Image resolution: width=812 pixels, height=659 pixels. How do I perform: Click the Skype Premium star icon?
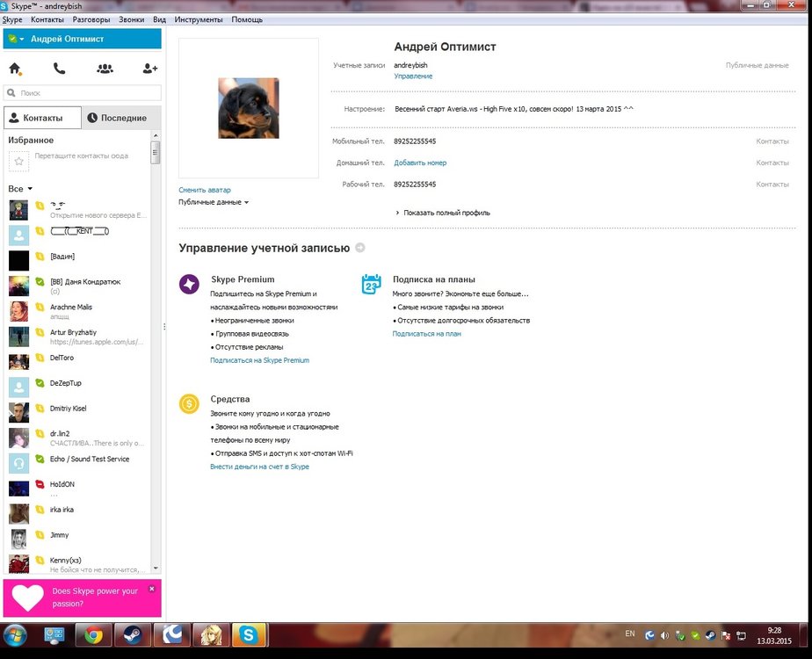(189, 284)
